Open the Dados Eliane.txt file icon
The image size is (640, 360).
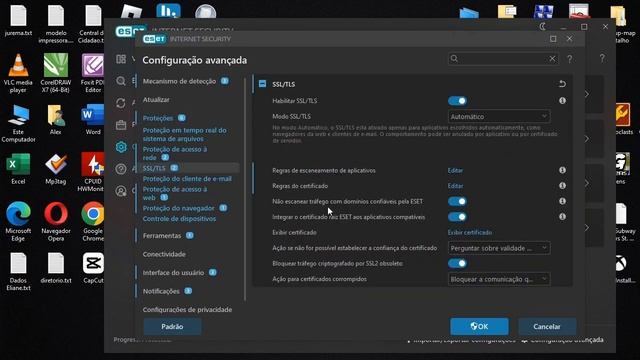(x=18, y=271)
